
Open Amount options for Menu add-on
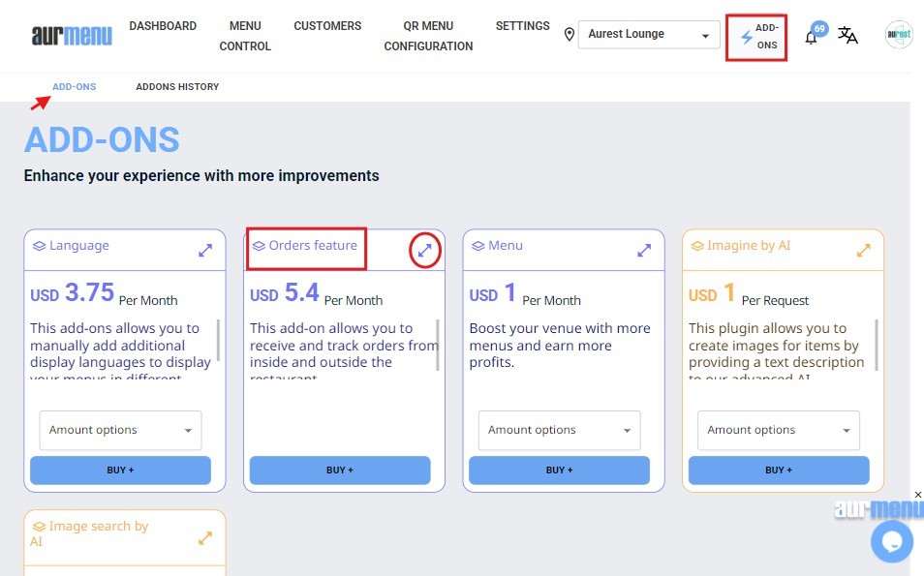[559, 430]
